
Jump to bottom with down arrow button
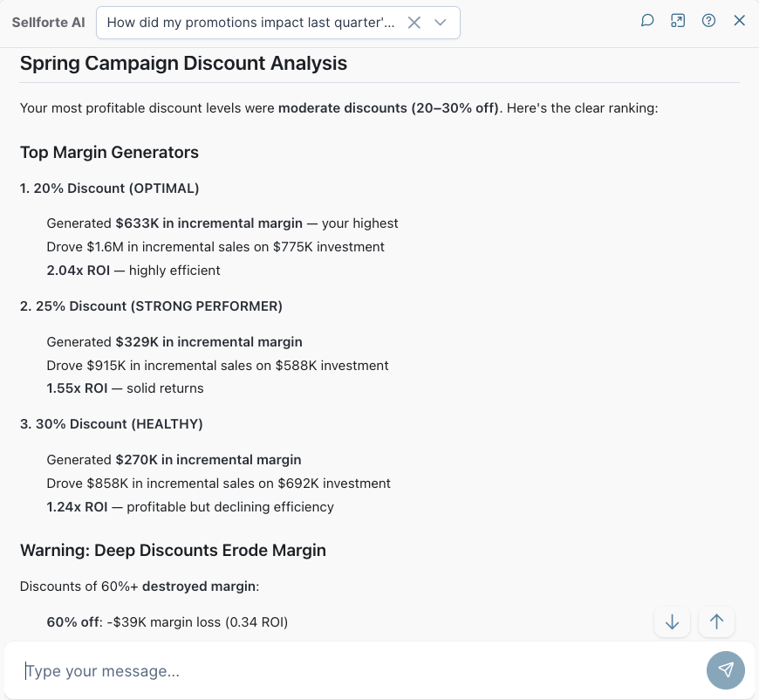click(672, 621)
